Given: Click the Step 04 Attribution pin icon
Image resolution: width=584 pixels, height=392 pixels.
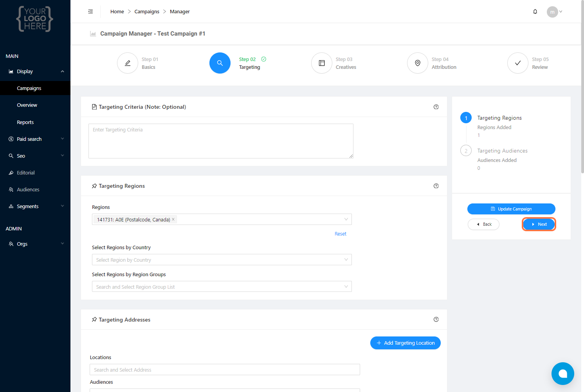Looking at the screenshot, I should pos(418,63).
